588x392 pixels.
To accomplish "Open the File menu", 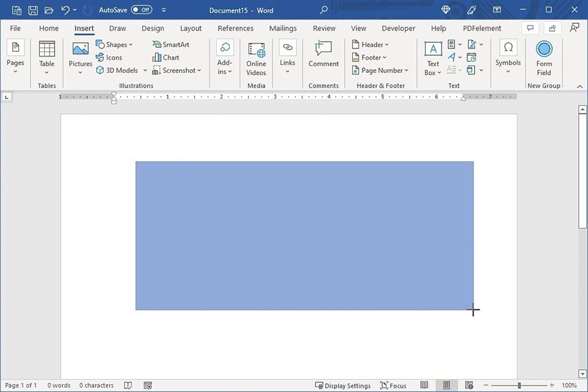I will pyautogui.click(x=15, y=28).
